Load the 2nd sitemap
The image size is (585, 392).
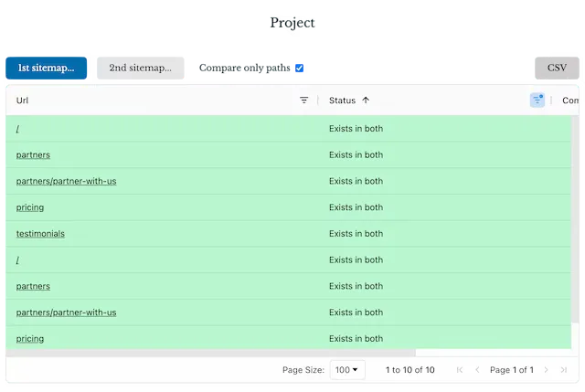[140, 68]
